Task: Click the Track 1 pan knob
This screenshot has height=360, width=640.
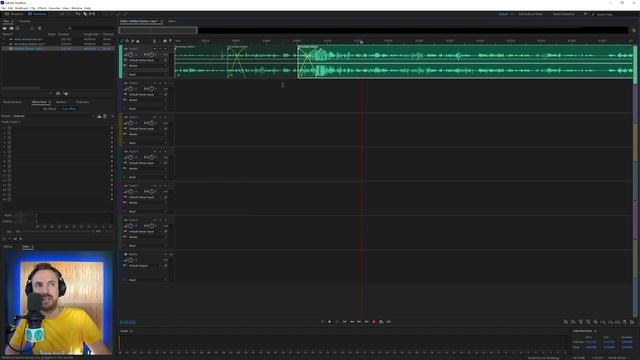Action: (x=151, y=54)
